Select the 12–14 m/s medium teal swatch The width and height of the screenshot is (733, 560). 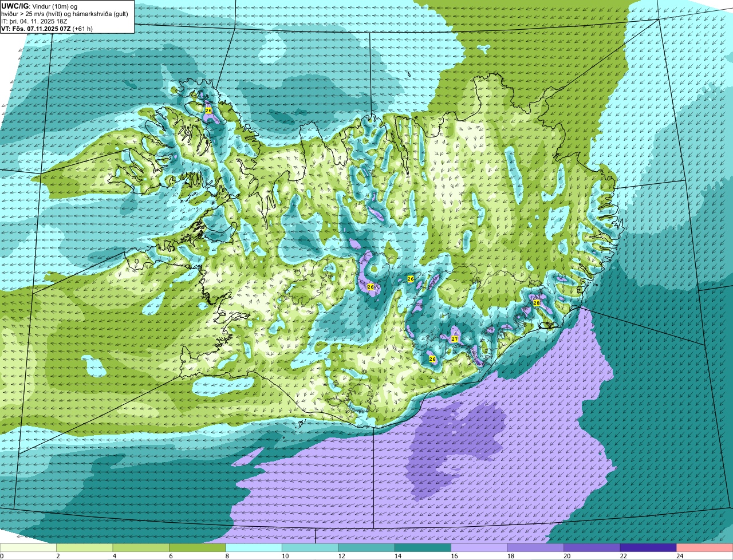pyautogui.click(x=366, y=547)
